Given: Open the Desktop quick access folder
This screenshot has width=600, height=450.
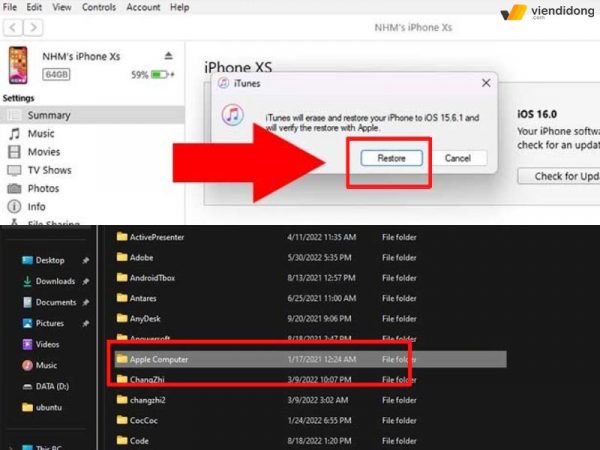Looking at the screenshot, I should (49, 260).
